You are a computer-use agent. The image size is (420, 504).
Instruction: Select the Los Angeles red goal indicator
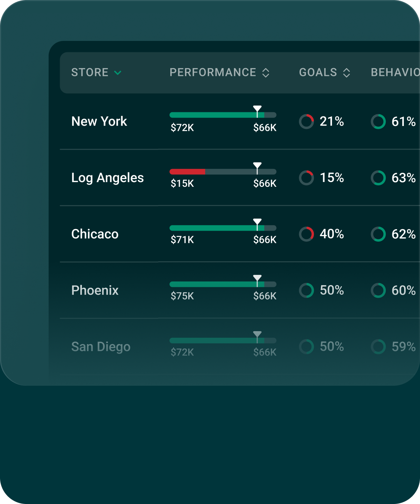tap(307, 178)
